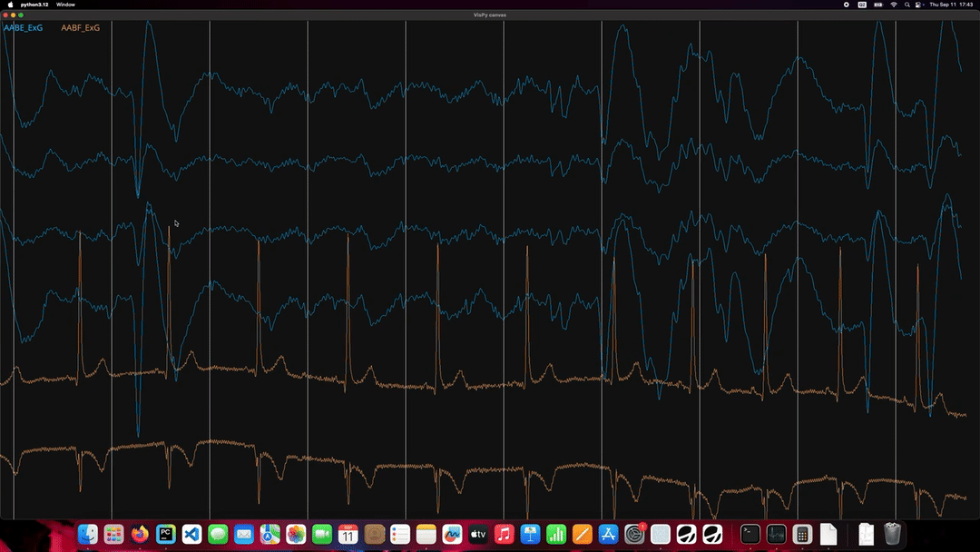Open System Settings with notification badge

(634, 535)
